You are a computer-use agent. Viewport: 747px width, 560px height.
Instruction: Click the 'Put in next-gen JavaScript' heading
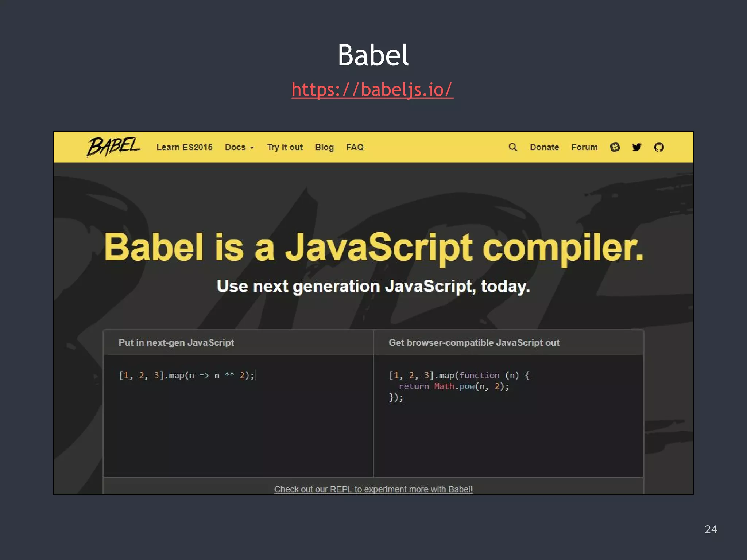[x=177, y=342]
